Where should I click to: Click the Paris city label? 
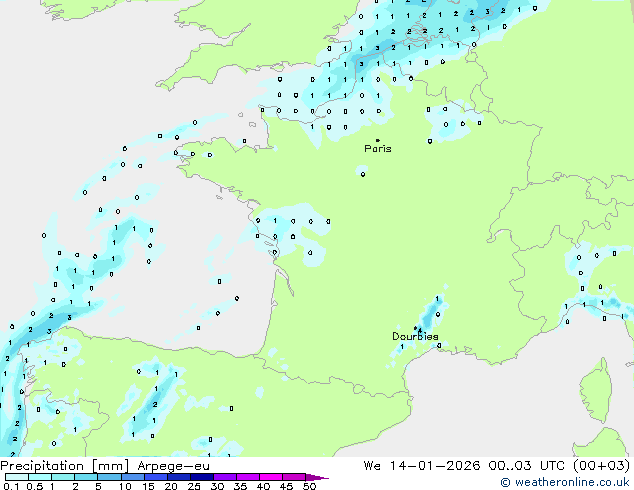tap(378, 149)
